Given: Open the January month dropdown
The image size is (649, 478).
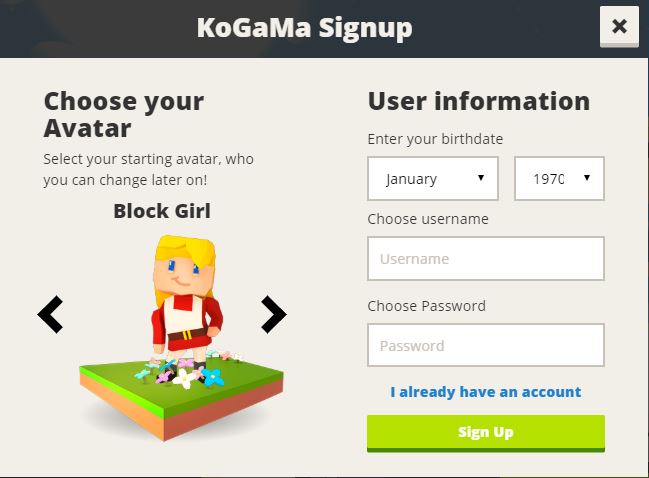Looking at the screenshot, I should (433, 178).
